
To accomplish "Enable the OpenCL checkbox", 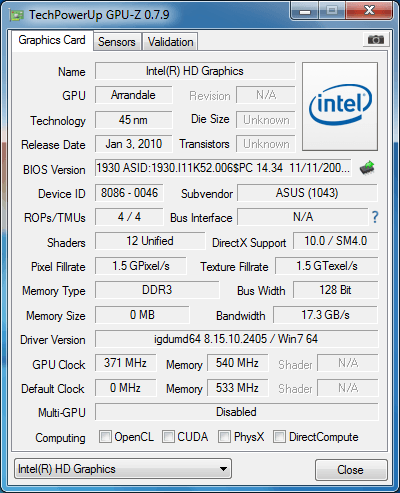I will click(105, 437).
